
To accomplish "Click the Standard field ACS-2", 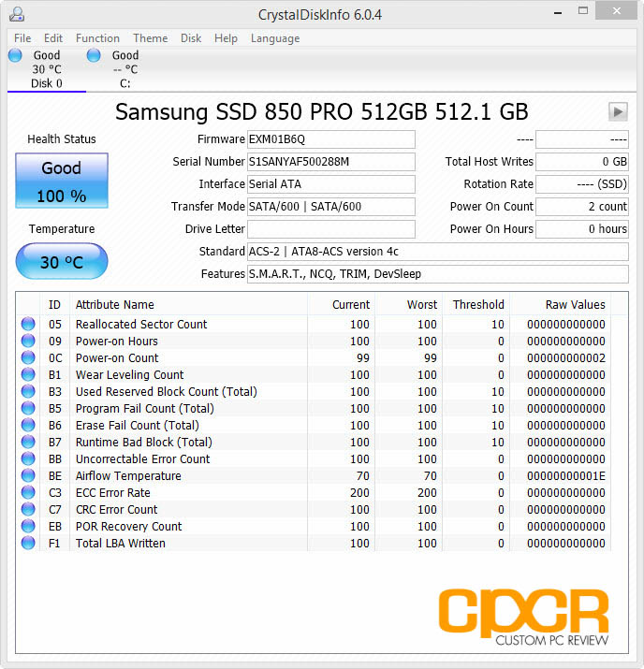I will point(438,252).
